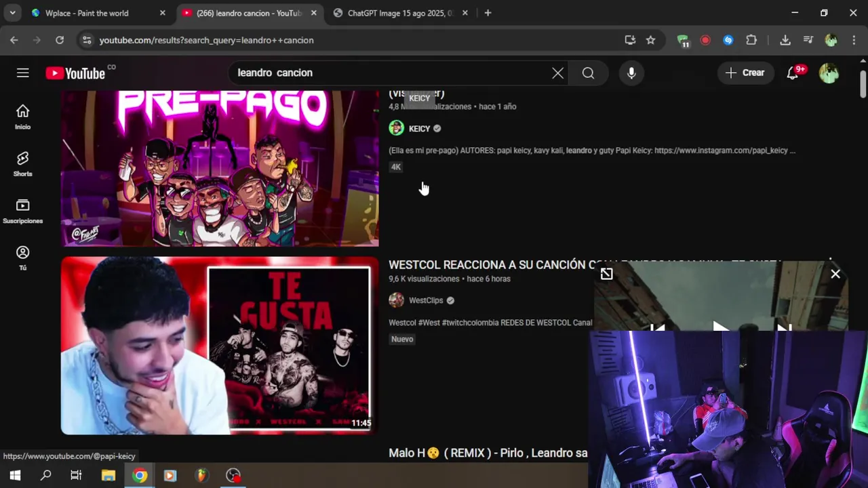868x488 pixels.
Task: Open the TE GUSTA reaction thumbnail
Action: coord(220,345)
